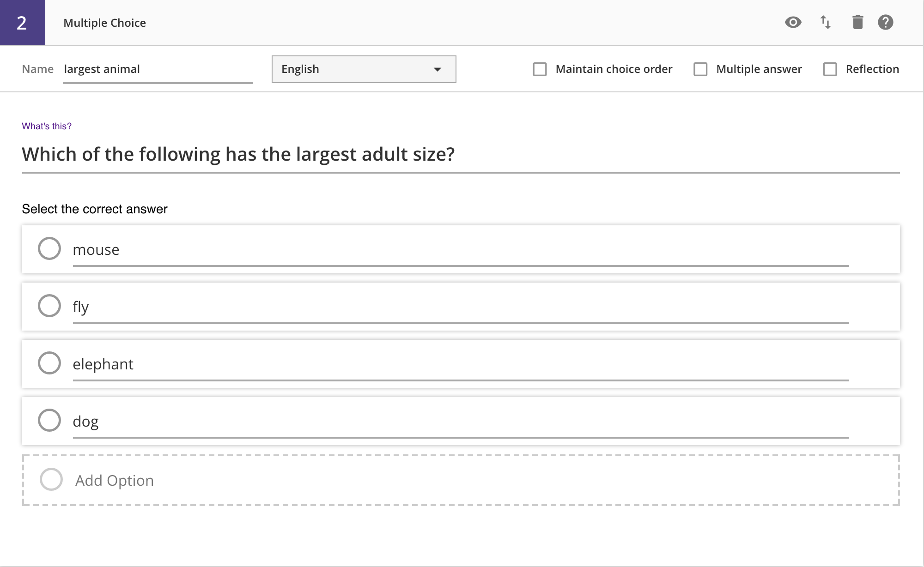Open help question mark icon
This screenshot has height=567, width=924.
885,22
